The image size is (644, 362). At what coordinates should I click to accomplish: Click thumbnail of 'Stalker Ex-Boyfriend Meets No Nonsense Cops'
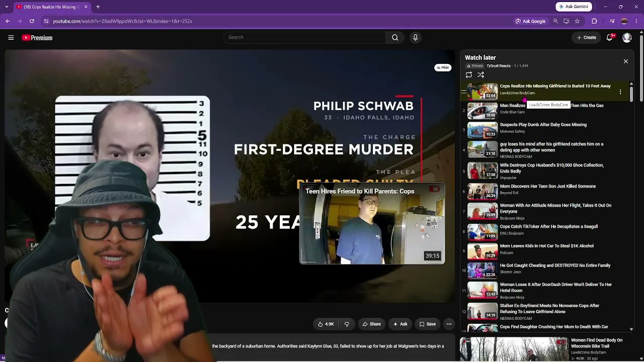[482, 311]
